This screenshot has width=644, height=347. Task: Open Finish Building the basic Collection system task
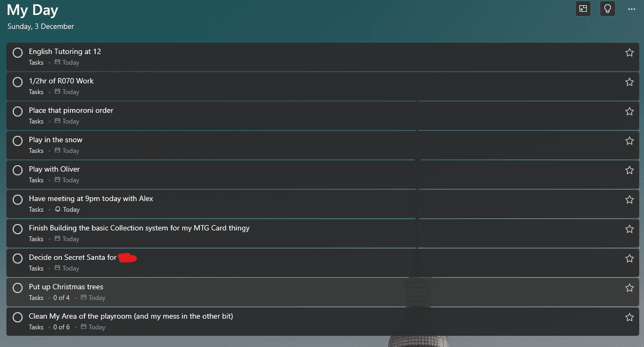139,228
